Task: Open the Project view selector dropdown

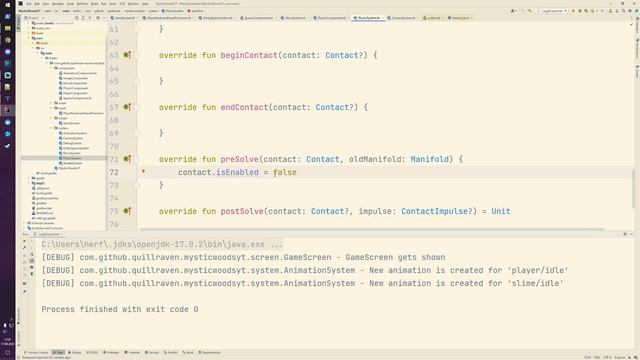Action: click(34, 18)
